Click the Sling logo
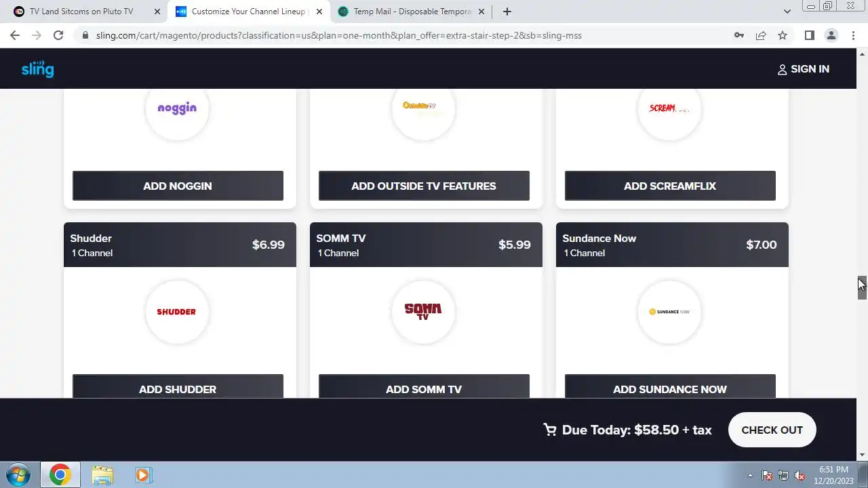The height and width of the screenshot is (488, 868). pyautogui.click(x=37, y=68)
